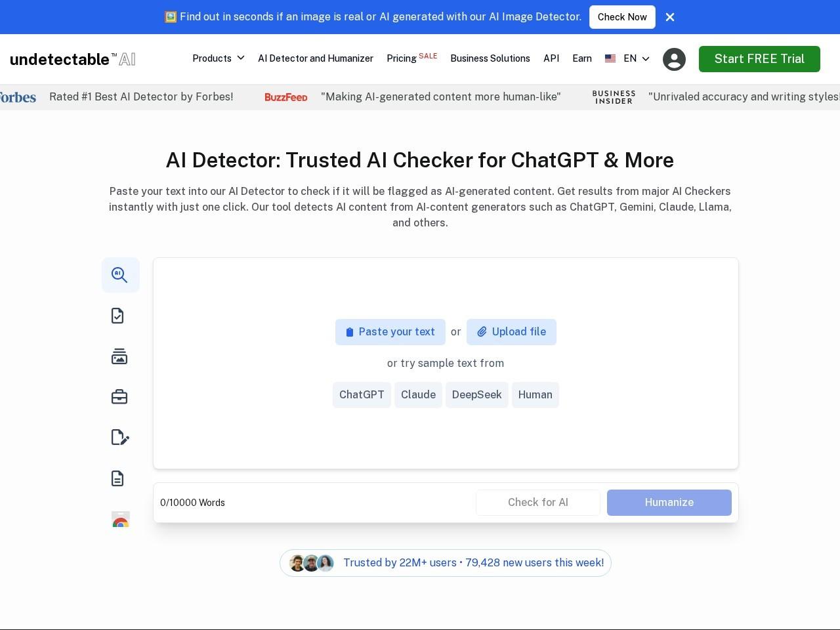Click the Paste your text area
This screenshot has width=840, height=630.
pos(390,331)
